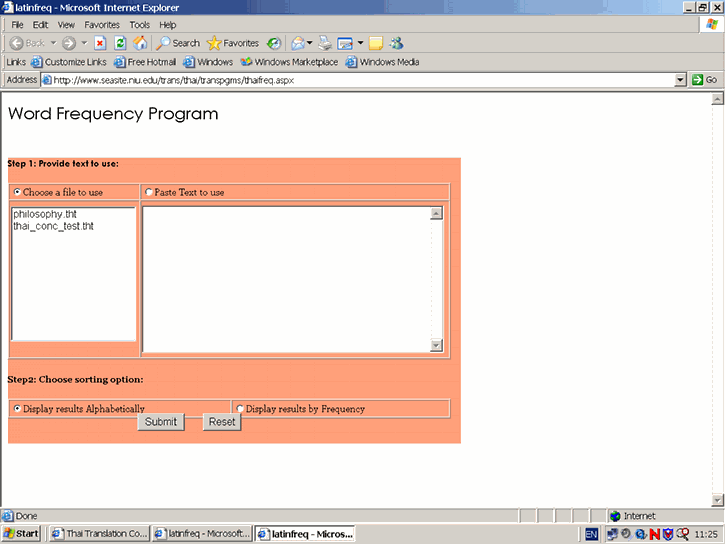
Task: Open the File menu
Action: pos(17,25)
